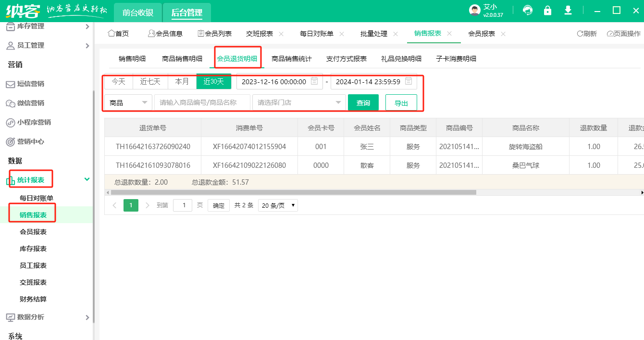Screen dimensions: 644x340
Task: Click the product number/name search field
Action: [x=202, y=102]
